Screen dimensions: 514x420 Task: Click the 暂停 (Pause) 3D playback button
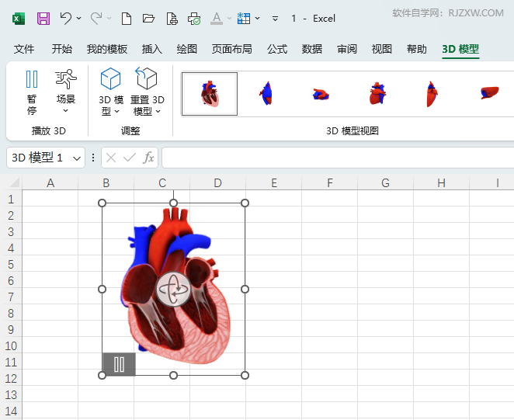pyautogui.click(x=32, y=91)
